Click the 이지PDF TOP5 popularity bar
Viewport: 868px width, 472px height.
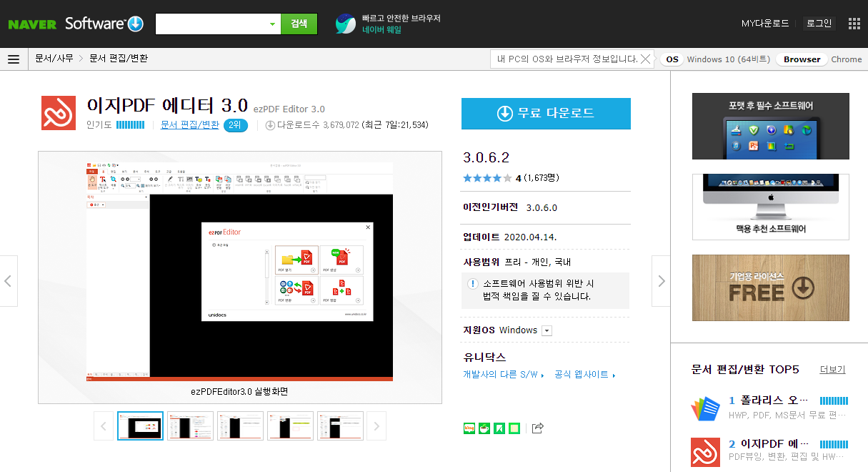[834, 444]
